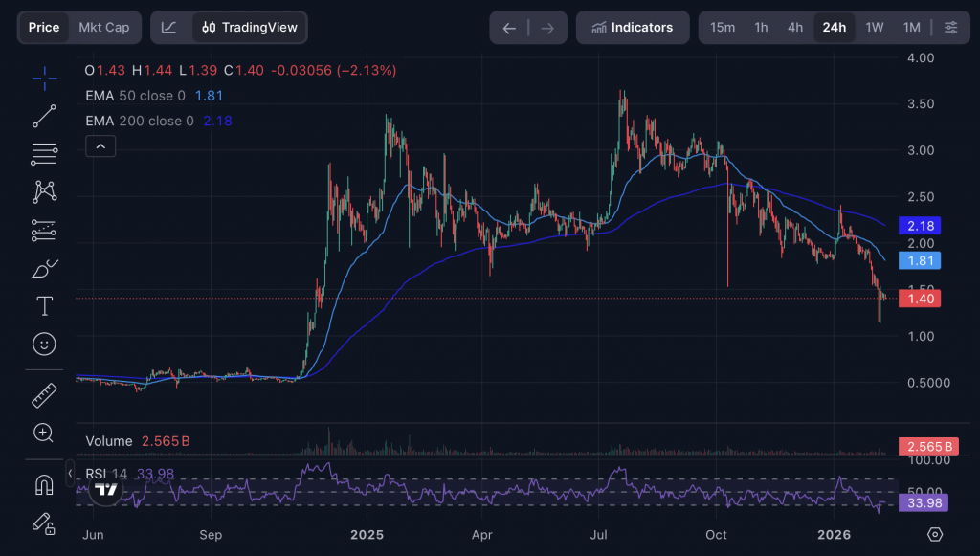Select the text annotation tool
Image resolution: width=980 pixels, height=556 pixels.
point(44,306)
